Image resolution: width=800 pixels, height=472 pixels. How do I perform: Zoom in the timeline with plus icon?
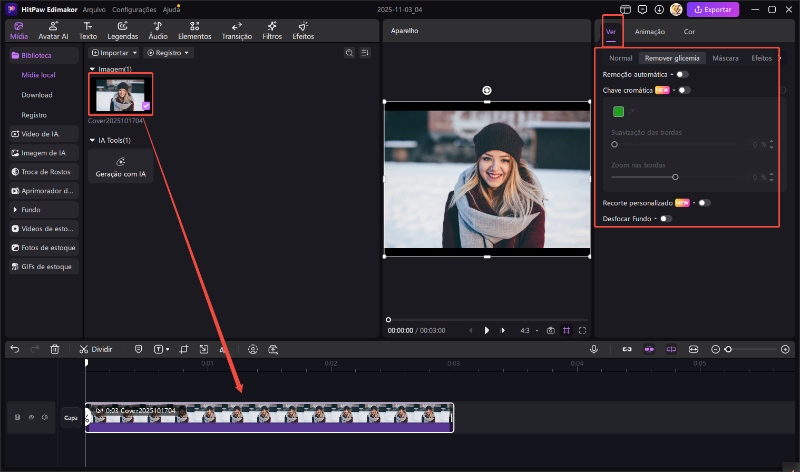pos(785,349)
